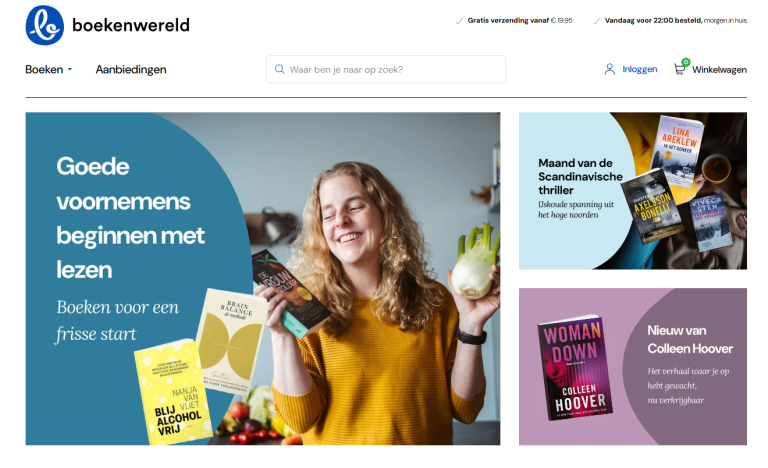
Task: Click the Inloggen link
Action: (x=640, y=69)
